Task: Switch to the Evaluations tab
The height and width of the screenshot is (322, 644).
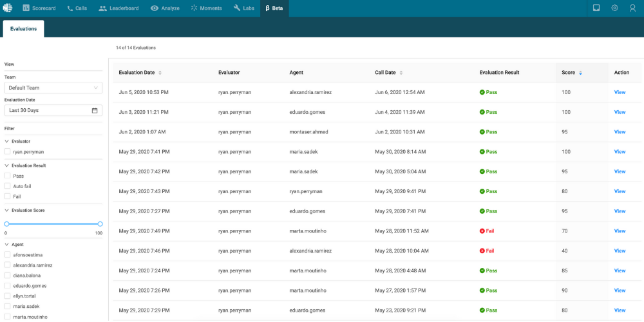Action: point(23,29)
